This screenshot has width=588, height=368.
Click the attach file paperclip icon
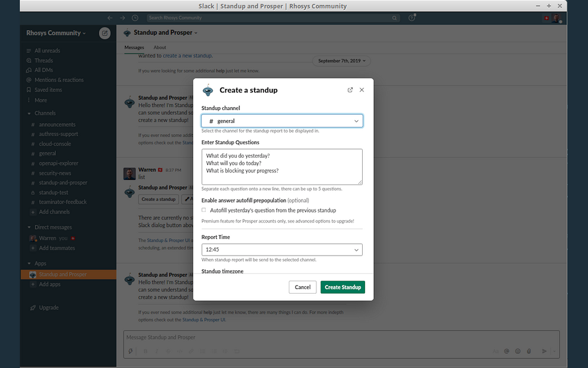pos(529,352)
